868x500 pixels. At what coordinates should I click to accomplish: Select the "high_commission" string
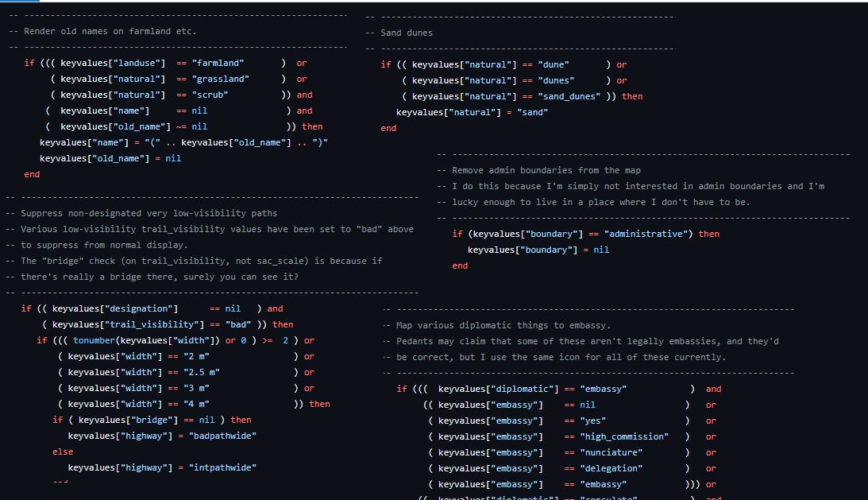coord(624,437)
